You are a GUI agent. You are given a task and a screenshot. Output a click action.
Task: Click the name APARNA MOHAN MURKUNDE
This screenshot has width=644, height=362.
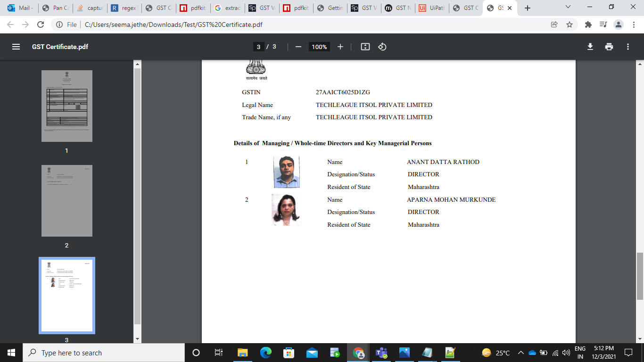pos(451,200)
